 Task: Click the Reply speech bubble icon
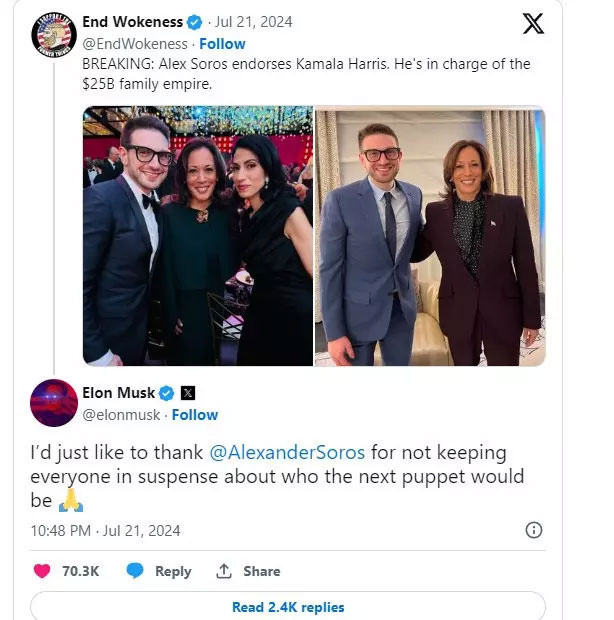135,571
